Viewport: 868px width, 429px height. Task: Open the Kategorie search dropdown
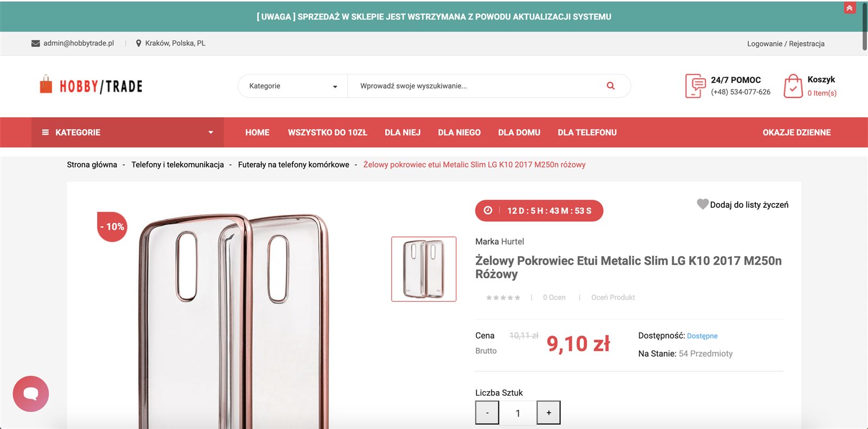pyautogui.click(x=292, y=86)
